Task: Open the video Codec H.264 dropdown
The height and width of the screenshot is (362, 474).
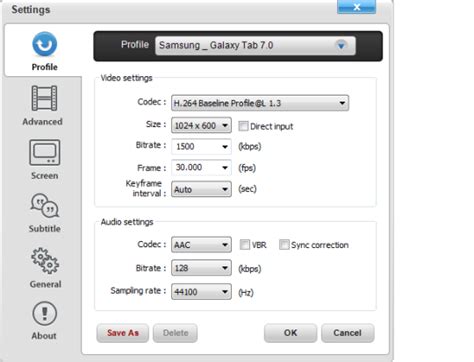Action: tap(260, 103)
